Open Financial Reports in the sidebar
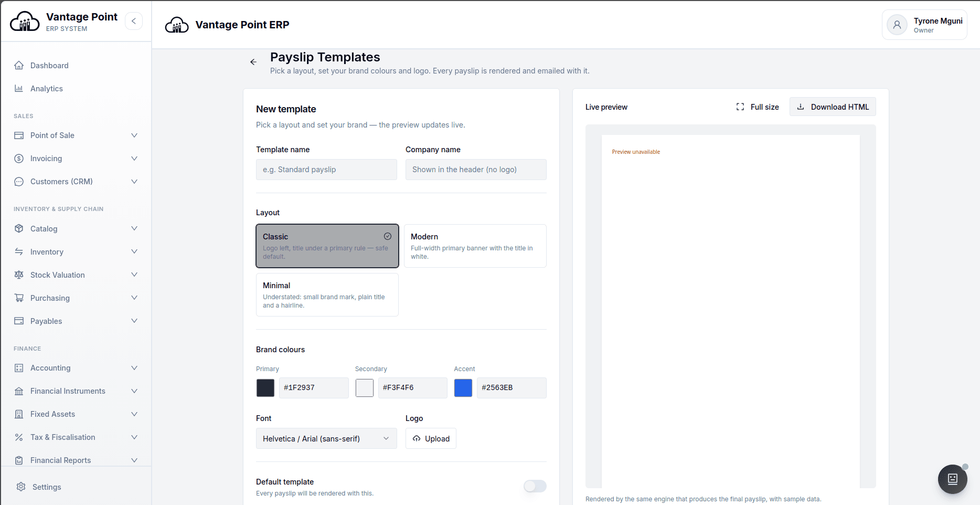This screenshot has width=980, height=505. coord(76,460)
